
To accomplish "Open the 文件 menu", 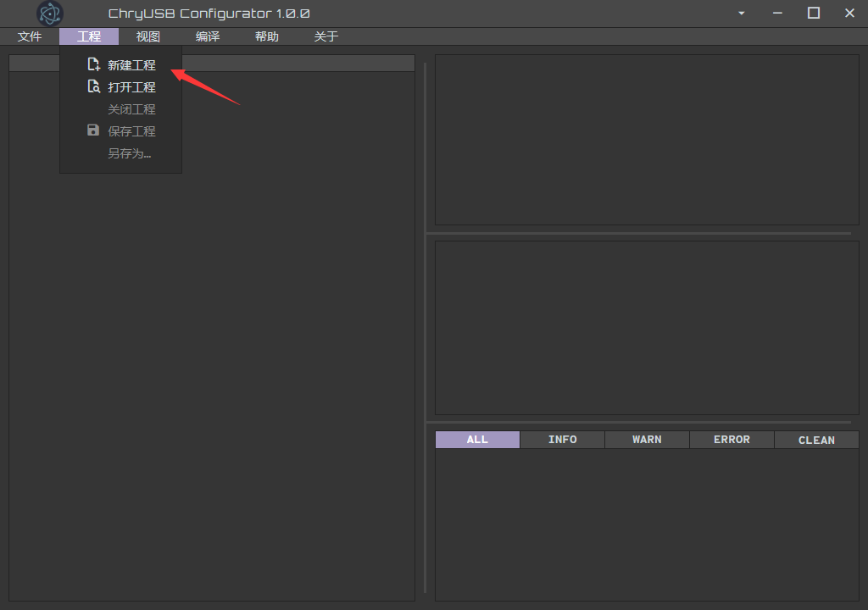I will point(30,36).
